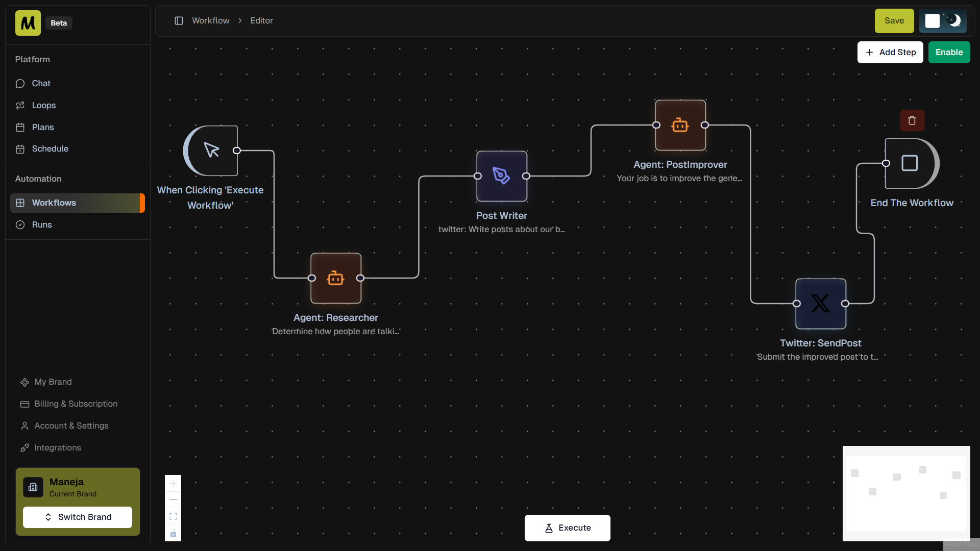The height and width of the screenshot is (551, 980).
Task: Click the Twitter: SendPost X node
Action: 820,303
